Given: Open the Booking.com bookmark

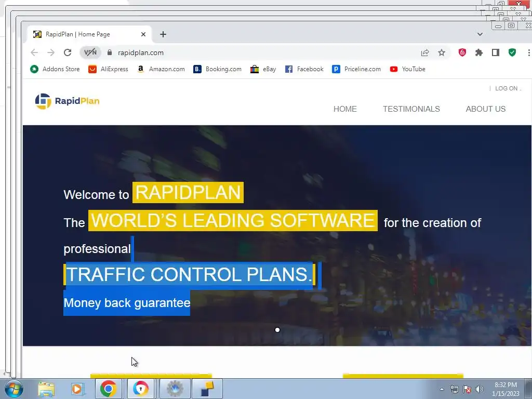Looking at the screenshot, I should click(218, 69).
